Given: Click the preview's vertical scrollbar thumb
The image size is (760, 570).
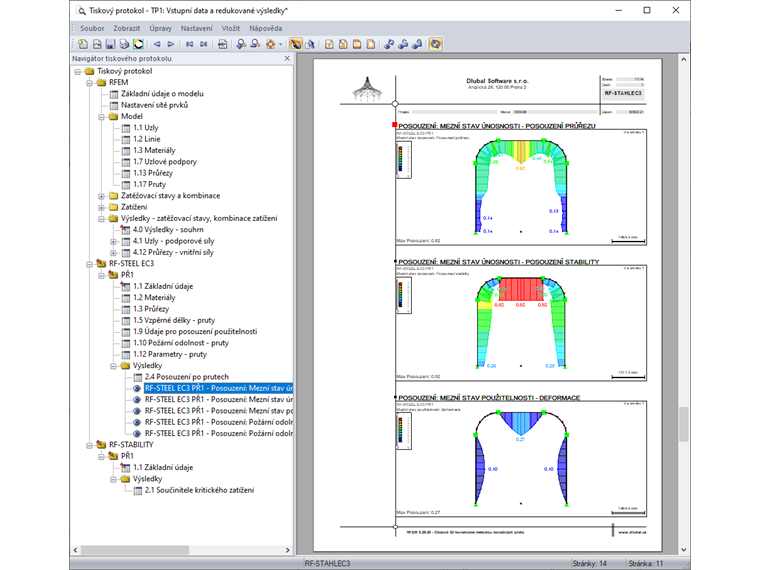Looking at the screenshot, I should coord(684,425).
